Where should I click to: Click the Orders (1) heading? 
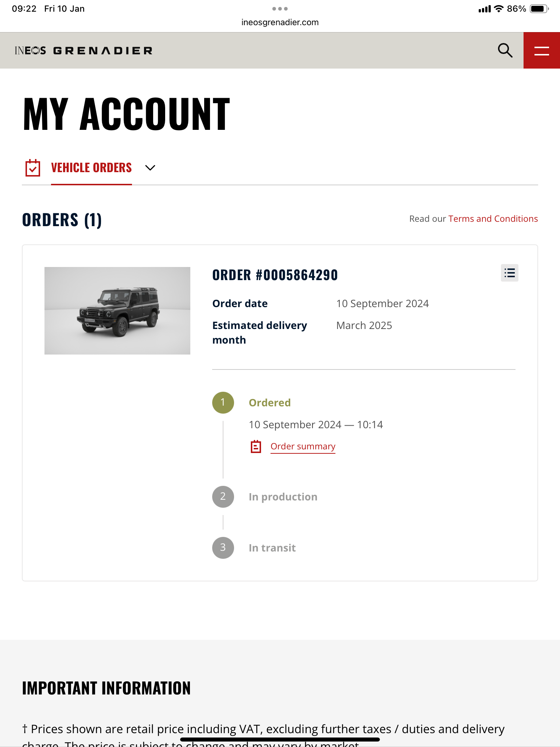coord(62,220)
